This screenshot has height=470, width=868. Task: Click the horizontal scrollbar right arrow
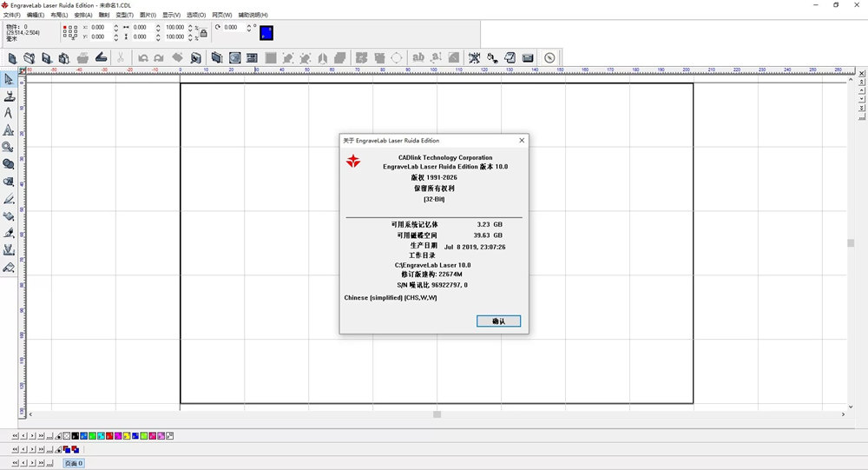(843, 414)
